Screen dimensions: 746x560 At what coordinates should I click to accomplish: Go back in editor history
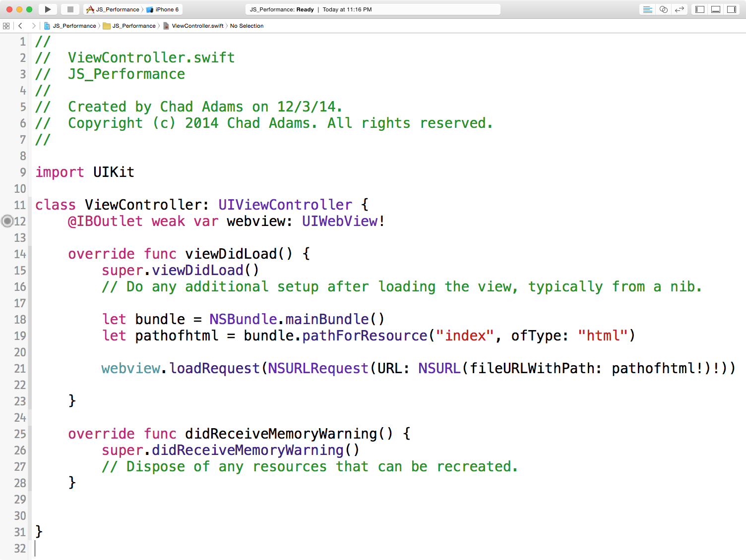click(20, 26)
